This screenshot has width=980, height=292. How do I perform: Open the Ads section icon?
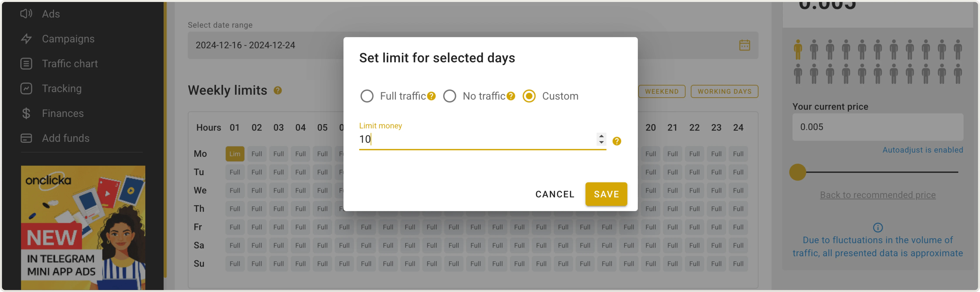point(26,13)
